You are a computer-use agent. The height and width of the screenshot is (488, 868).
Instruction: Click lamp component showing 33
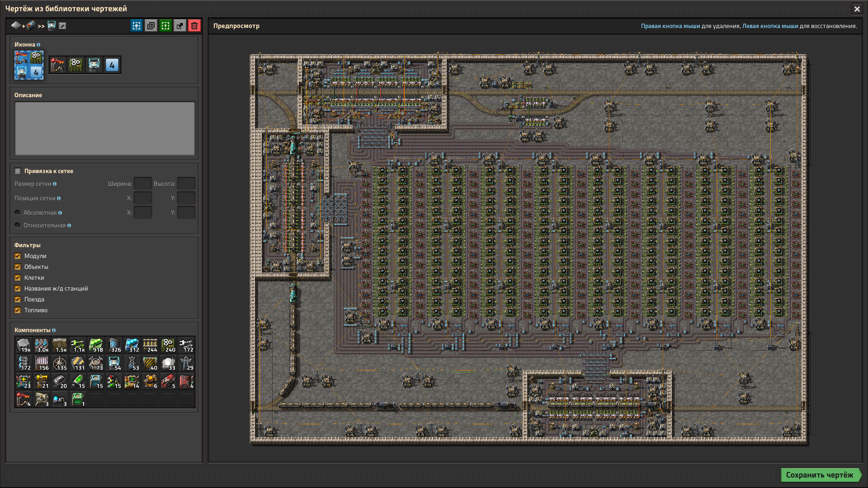coord(168,363)
